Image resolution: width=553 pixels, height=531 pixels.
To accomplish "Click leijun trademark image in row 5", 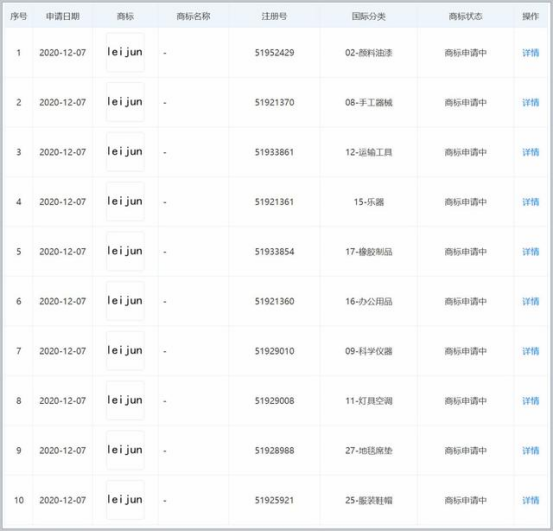I will (125, 251).
